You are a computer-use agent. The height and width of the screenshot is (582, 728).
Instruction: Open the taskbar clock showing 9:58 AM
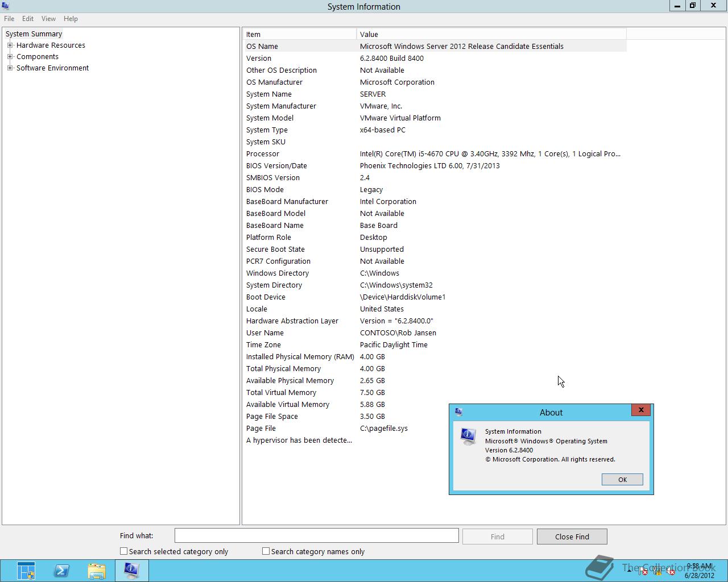point(699,571)
